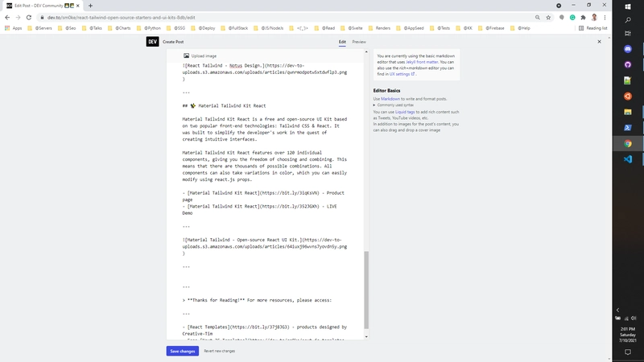Open the @Firebase bookmark folder

[491, 28]
